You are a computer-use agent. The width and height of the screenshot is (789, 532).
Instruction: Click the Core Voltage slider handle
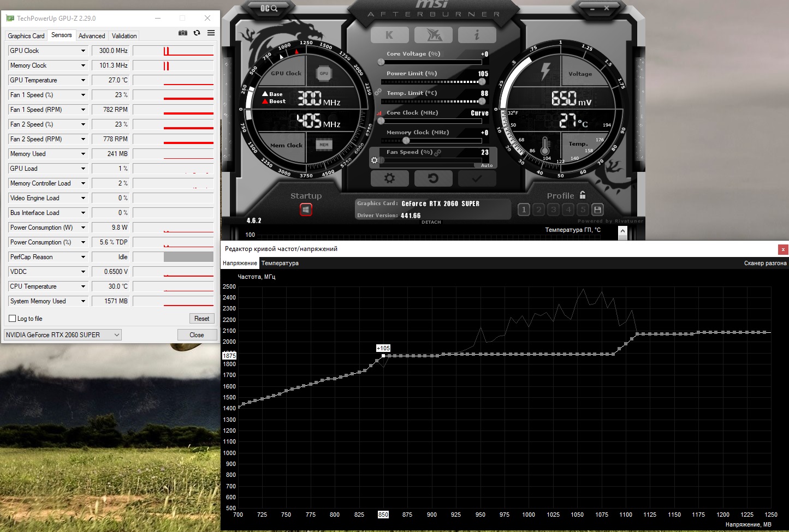381,62
